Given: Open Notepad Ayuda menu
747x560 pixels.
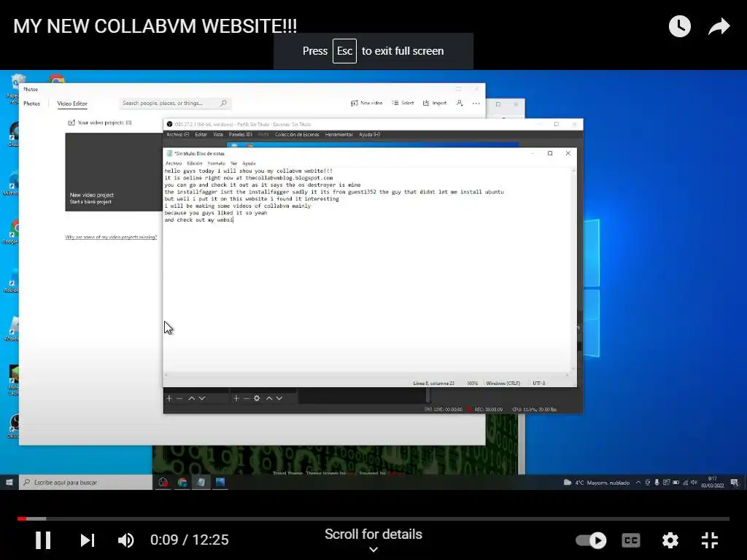Looking at the screenshot, I should pyautogui.click(x=249, y=163).
